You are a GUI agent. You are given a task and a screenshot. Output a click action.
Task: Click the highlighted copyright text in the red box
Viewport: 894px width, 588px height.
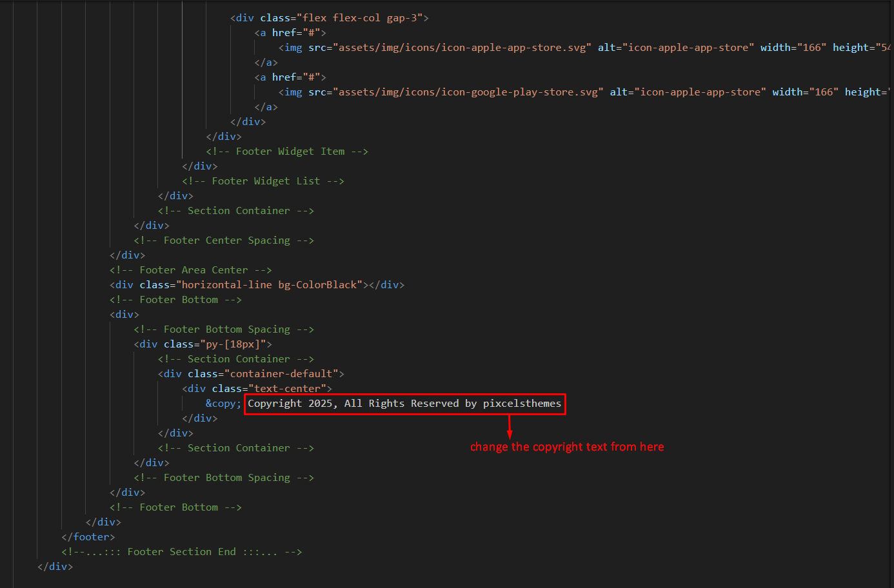tap(404, 404)
